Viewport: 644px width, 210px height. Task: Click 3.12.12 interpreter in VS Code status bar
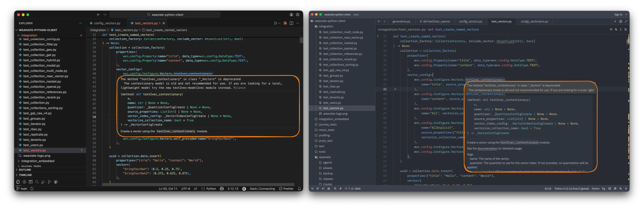233,189
